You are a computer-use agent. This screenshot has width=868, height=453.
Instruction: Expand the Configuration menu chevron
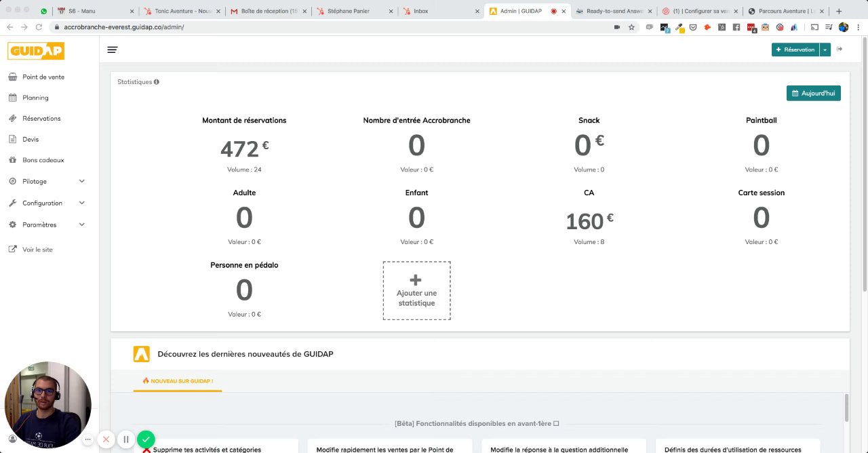pyautogui.click(x=82, y=203)
